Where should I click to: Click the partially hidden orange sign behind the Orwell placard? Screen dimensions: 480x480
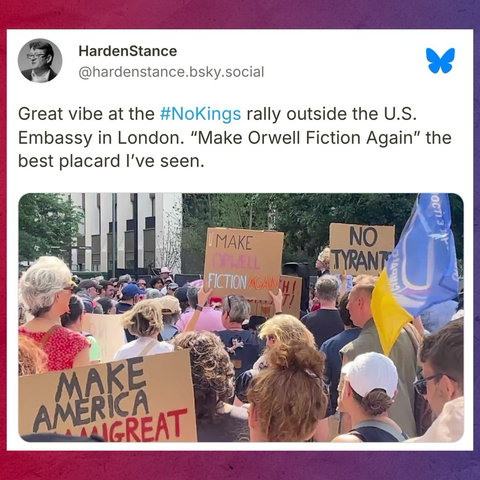(x=291, y=296)
